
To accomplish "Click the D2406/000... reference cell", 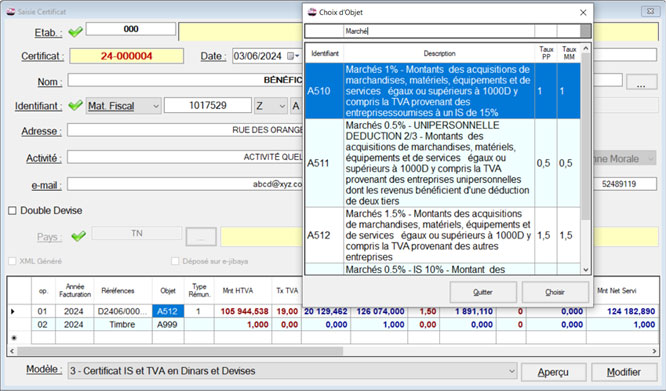I will pos(123,311).
